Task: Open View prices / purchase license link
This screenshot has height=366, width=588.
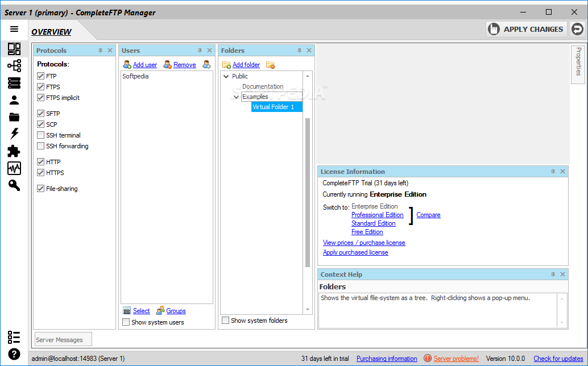Action: click(x=364, y=243)
